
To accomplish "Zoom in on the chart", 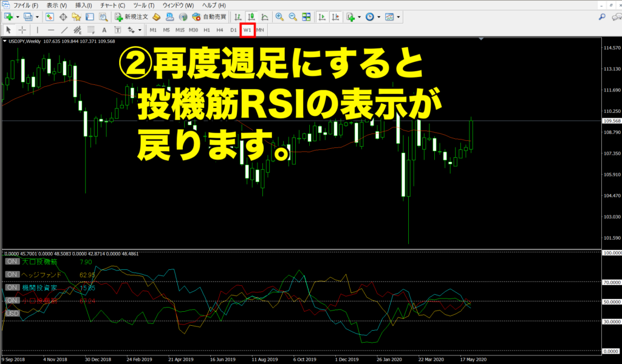I will click(279, 17).
